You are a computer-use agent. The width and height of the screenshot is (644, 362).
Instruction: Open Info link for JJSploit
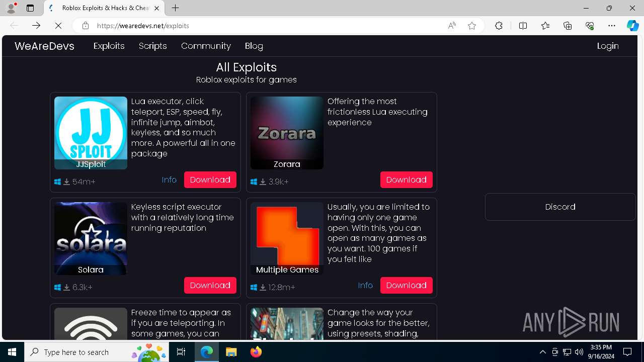click(169, 179)
